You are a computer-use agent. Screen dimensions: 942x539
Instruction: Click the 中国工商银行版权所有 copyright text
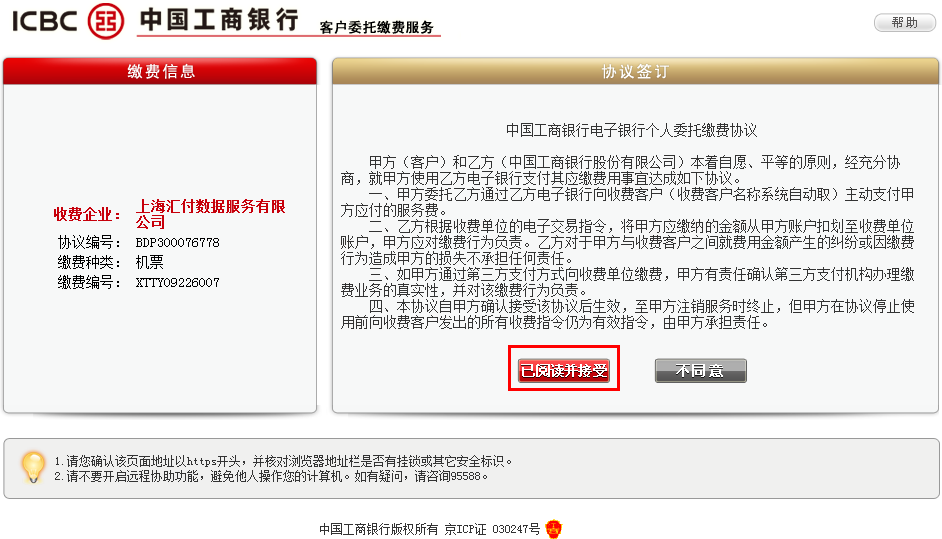click(x=378, y=529)
